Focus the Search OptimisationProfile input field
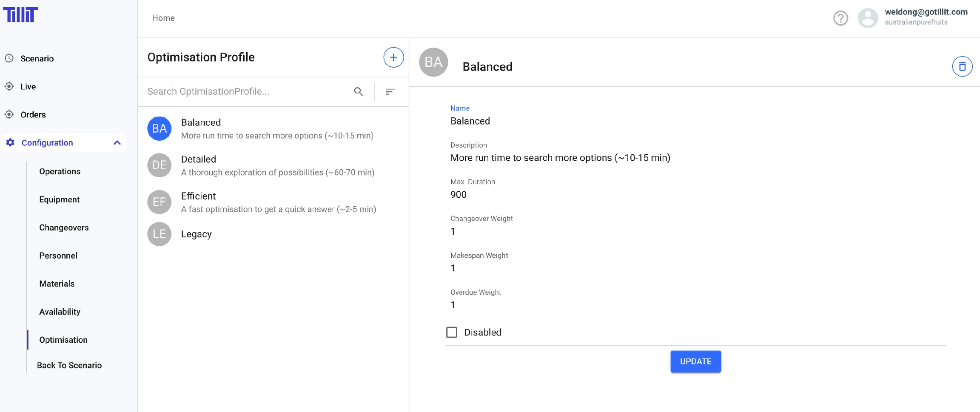980x412 pixels. pos(247,91)
